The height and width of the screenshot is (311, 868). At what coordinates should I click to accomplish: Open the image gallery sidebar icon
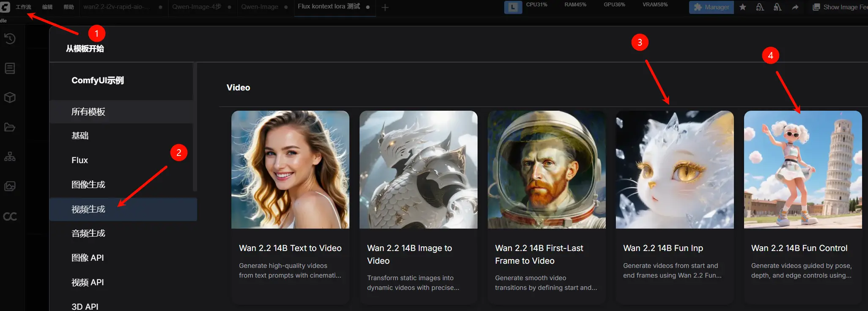click(10, 186)
